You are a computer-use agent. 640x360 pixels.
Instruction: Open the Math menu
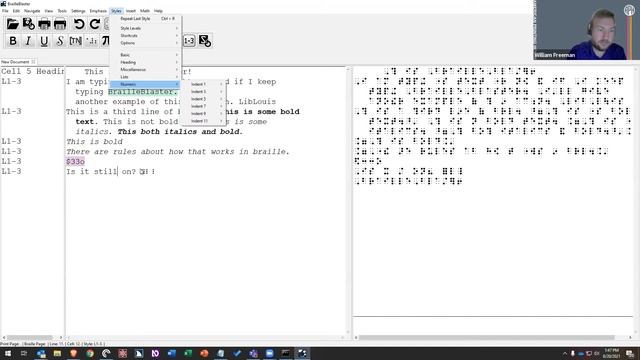[x=145, y=11]
